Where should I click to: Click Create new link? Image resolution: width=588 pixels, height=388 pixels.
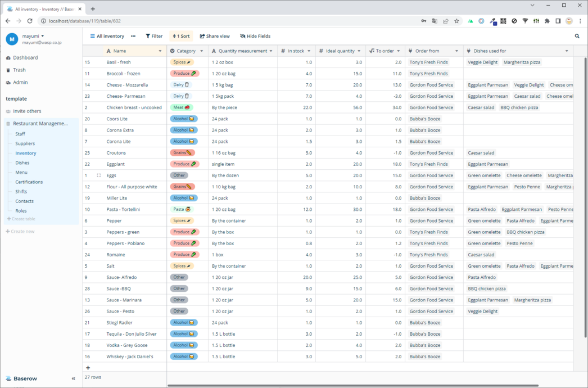20,232
